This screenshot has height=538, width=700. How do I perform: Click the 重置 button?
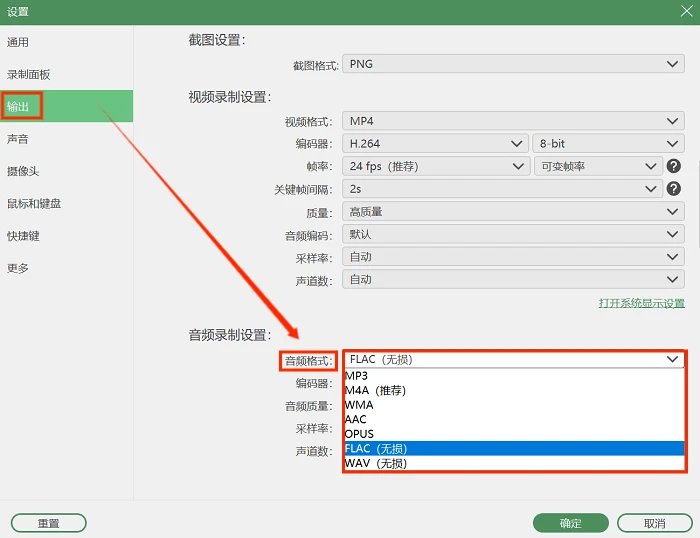[49, 523]
